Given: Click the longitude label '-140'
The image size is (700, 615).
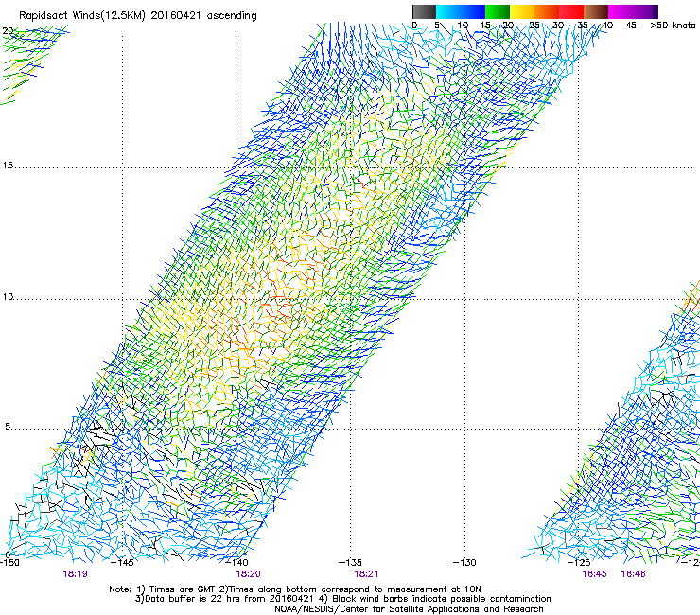Looking at the screenshot, I should tap(236, 562).
